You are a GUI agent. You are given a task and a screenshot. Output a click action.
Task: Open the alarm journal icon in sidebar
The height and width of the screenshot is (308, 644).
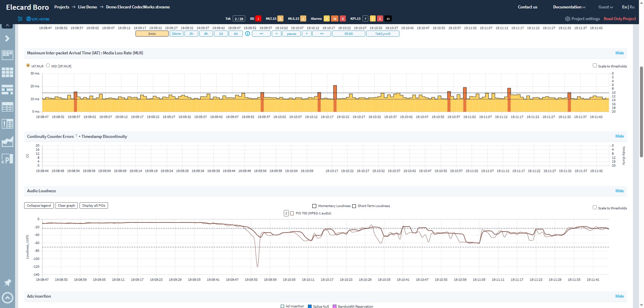coord(7,124)
